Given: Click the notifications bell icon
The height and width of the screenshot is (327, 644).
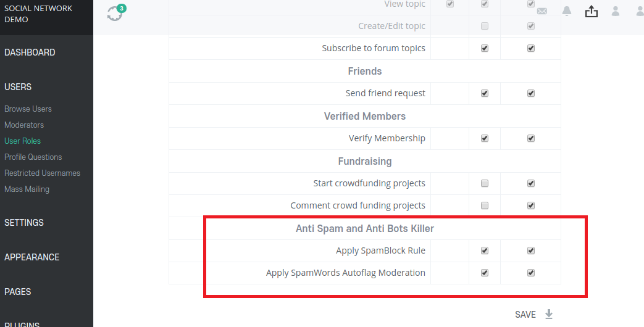Looking at the screenshot, I should click(x=567, y=11).
